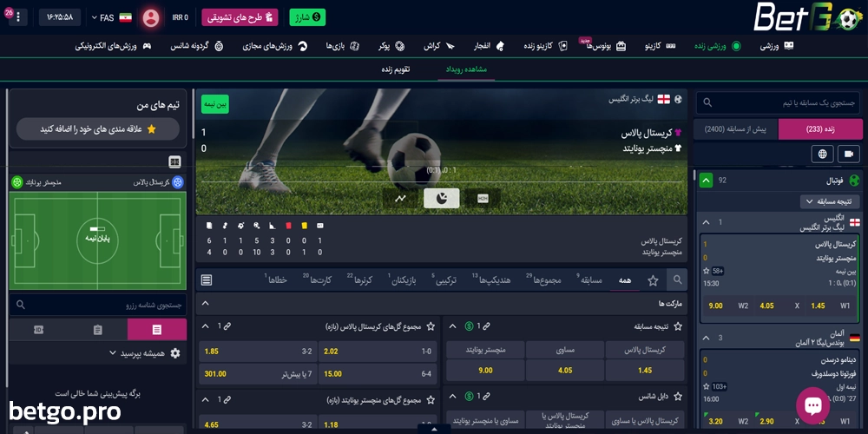Click the جستجوی شناسه رزرو input field
This screenshot has height=434, width=868.
tap(98, 305)
